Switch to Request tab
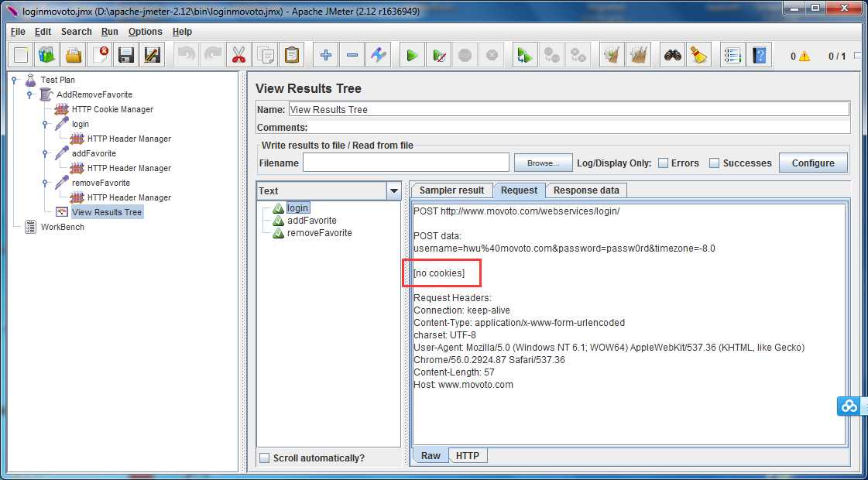Screen dimensions: 868x480 point(520,190)
